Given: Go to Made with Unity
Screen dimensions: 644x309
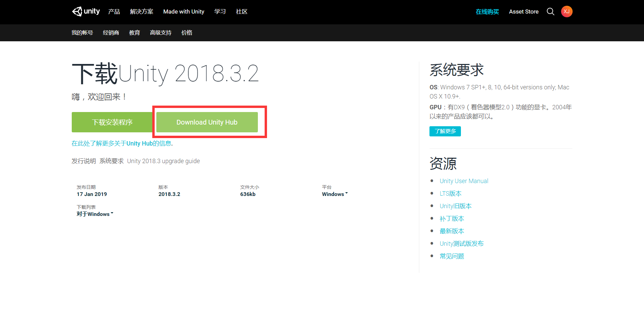Looking at the screenshot, I should click(184, 12).
